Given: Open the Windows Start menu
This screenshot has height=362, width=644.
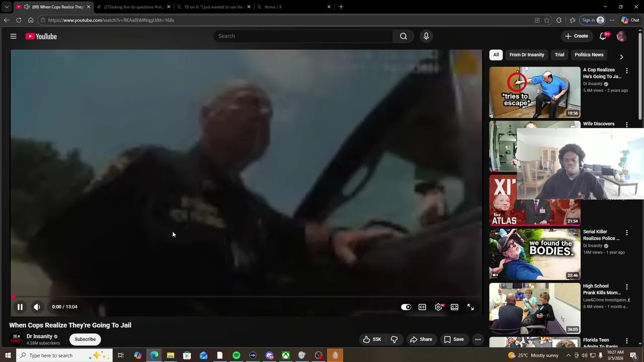Looking at the screenshot, I should click(8, 355).
